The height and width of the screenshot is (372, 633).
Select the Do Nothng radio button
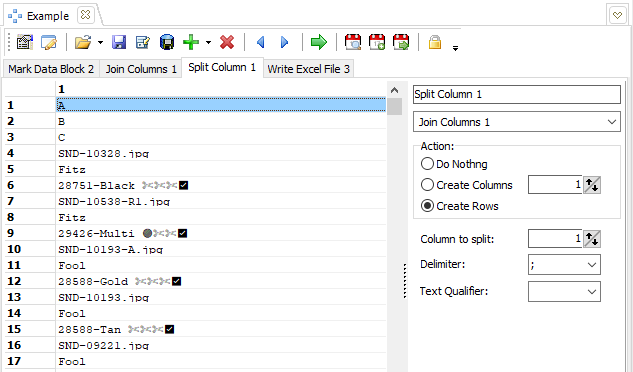tap(427, 164)
